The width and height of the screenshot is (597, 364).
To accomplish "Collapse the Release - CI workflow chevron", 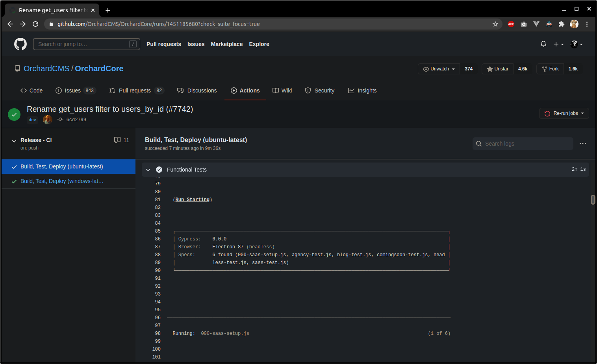I will pos(14,141).
